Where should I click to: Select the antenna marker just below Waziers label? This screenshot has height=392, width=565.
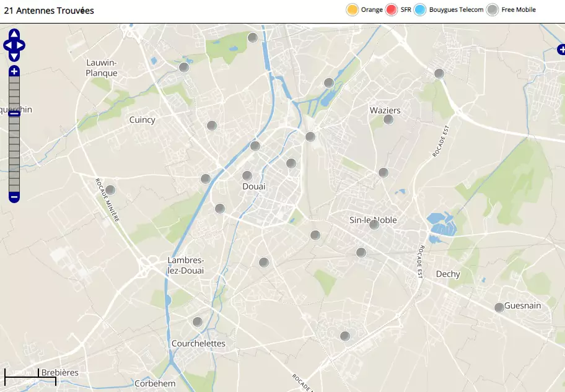[388, 120]
